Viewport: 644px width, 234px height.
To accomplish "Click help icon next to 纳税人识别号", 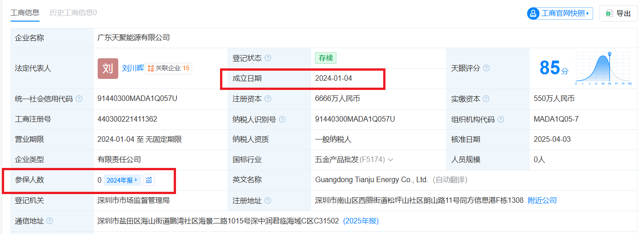I will [x=282, y=119].
